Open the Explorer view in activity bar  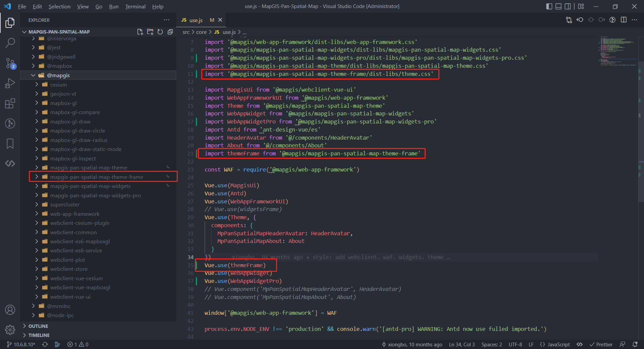[x=10, y=23]
